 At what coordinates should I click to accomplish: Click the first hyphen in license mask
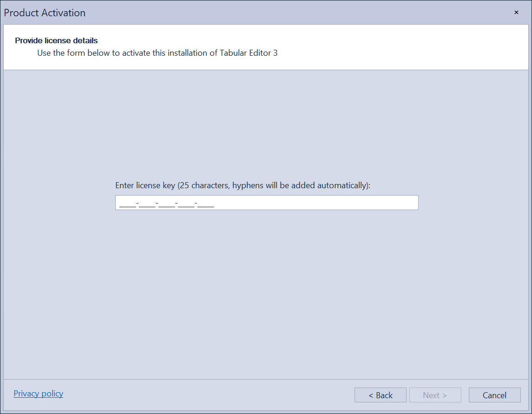pos(138,204)
